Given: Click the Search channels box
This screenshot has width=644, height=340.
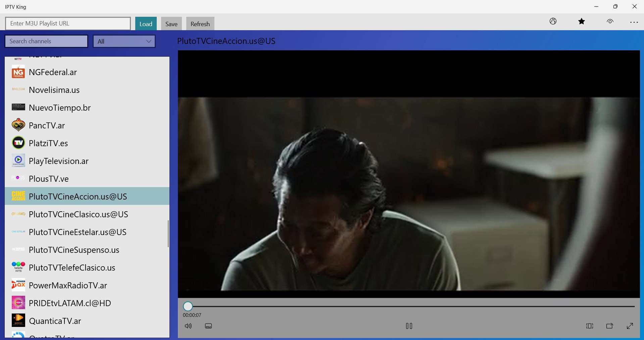Looking at the screenshot, I should coord(46,41).
